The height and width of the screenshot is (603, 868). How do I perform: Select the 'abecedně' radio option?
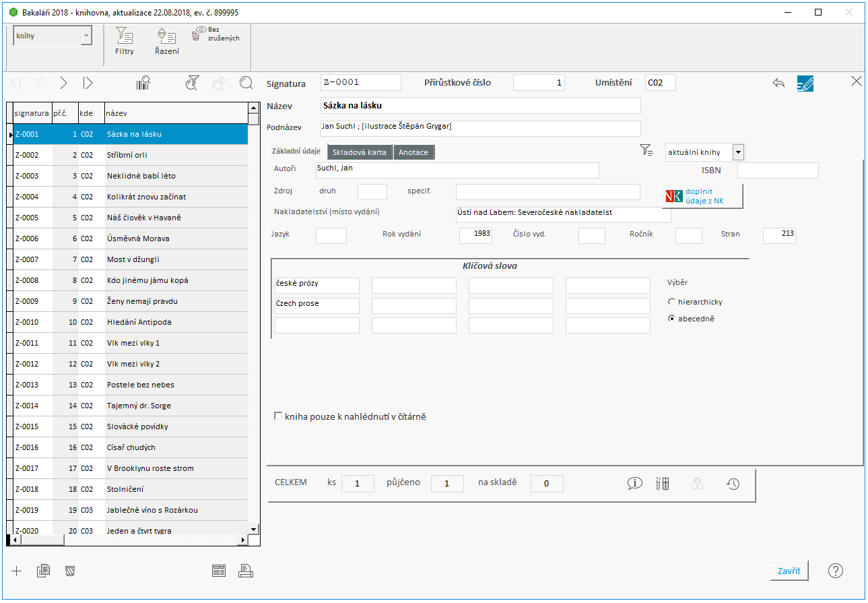click(671, 319)
